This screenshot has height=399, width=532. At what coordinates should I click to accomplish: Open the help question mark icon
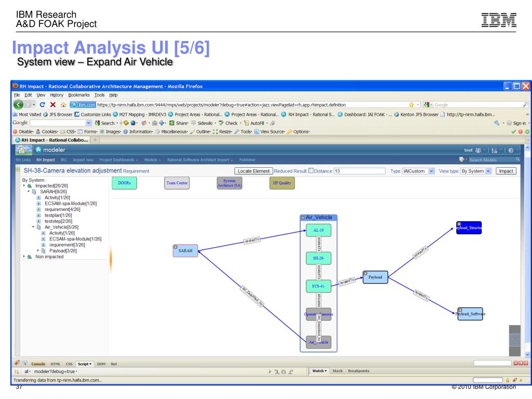tap(511, 150)
